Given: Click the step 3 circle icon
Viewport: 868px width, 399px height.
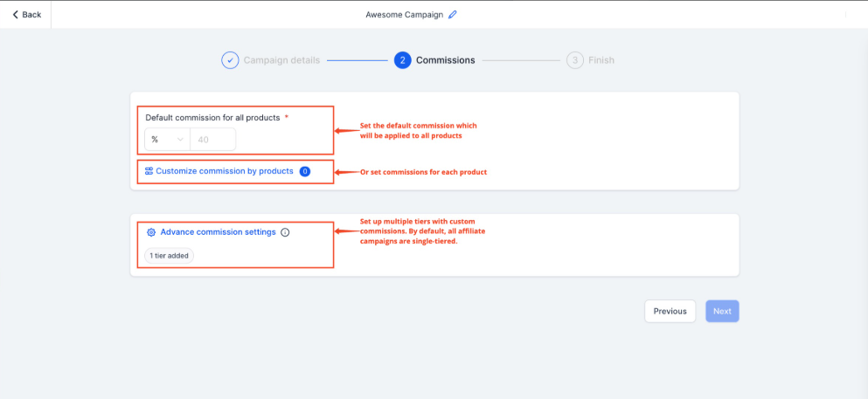Looking at the screenshot, I should click(575, 60).
